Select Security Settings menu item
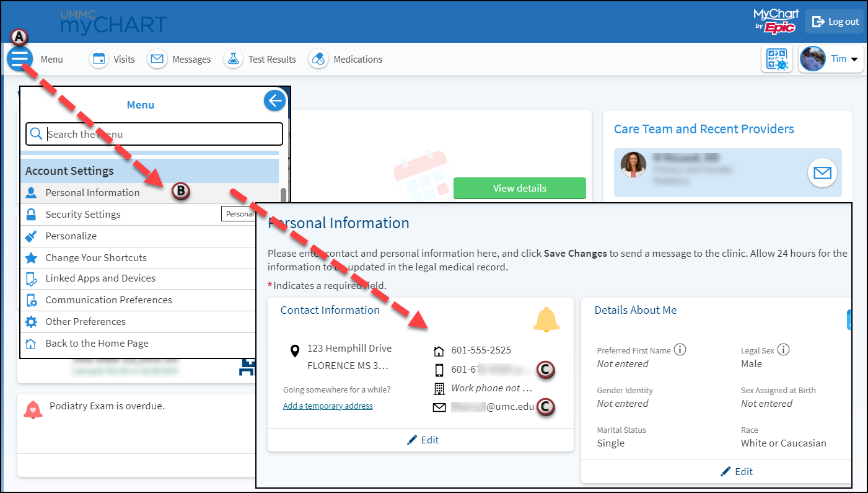Screen dimensions: 868x493 click(138, 214)
